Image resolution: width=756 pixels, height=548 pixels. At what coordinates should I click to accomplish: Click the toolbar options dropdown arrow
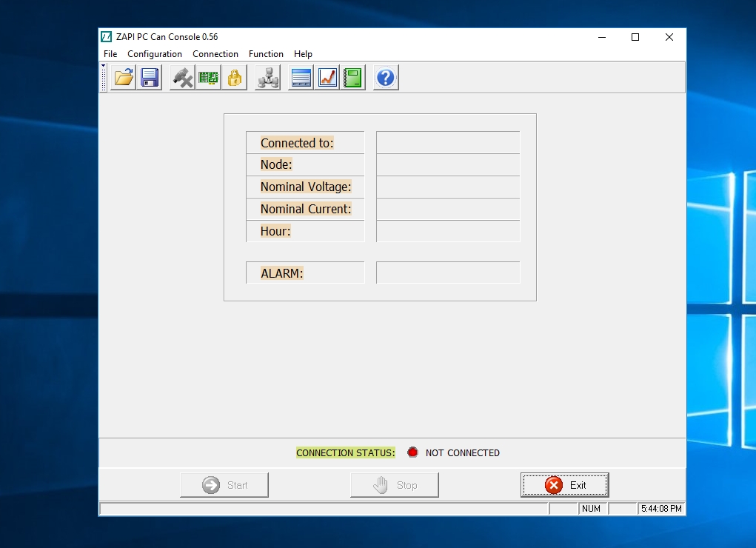[x=103, y=66]
